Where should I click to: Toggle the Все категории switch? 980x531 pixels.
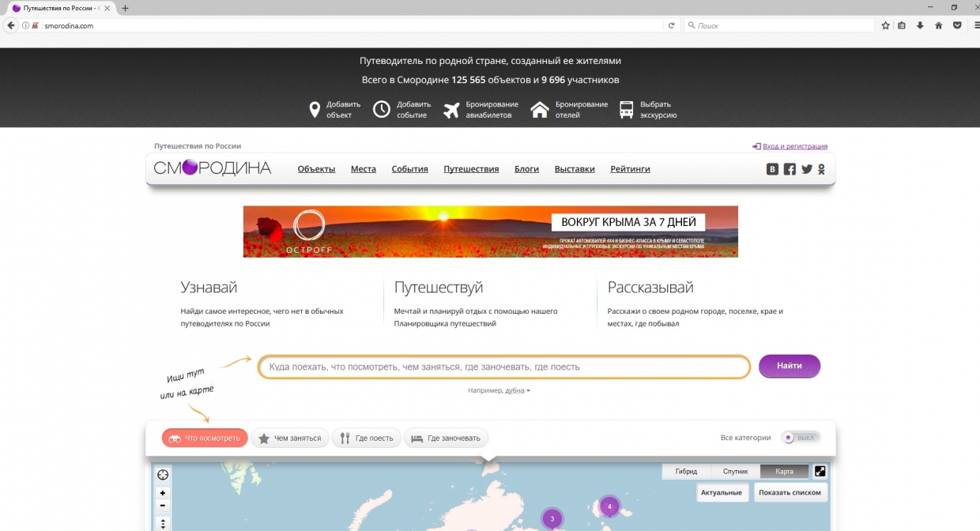[x=801, y=438]
